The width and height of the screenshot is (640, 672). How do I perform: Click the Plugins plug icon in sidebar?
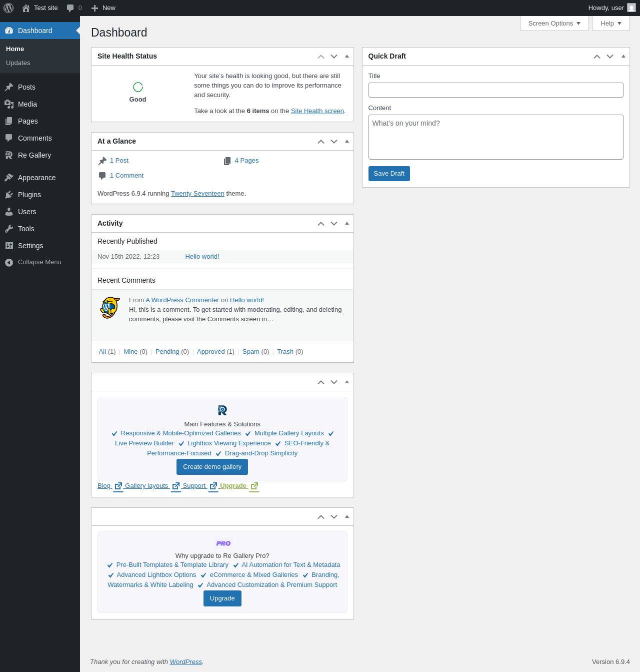[9, 195]
